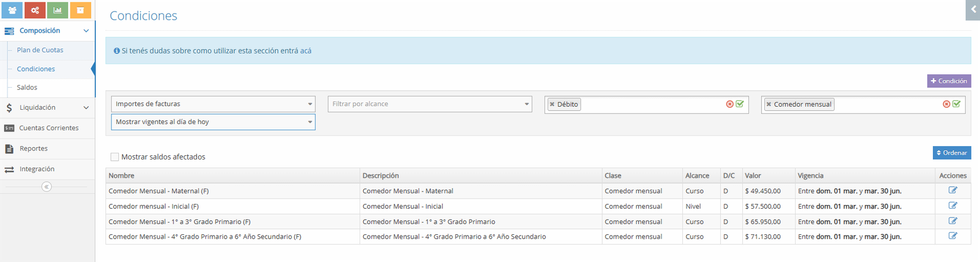
Task: Remove the Comedor mensual filter tag
Action: pos(769,104)
